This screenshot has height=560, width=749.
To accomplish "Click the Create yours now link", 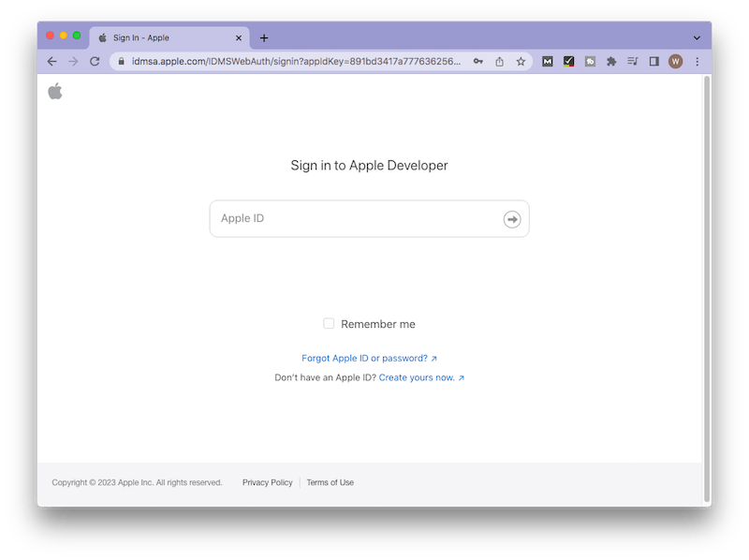I will [421, 377].
